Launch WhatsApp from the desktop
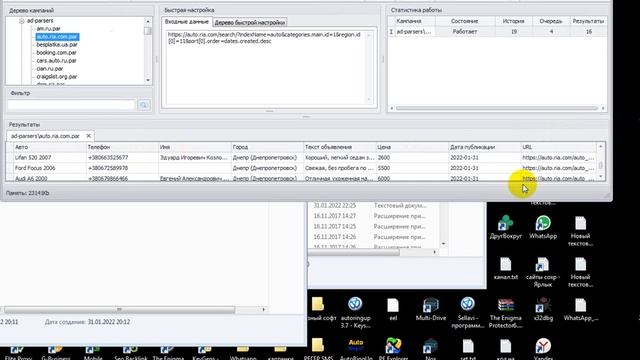The height and width of the screenshot is (360, 640). tap(543, 227)
